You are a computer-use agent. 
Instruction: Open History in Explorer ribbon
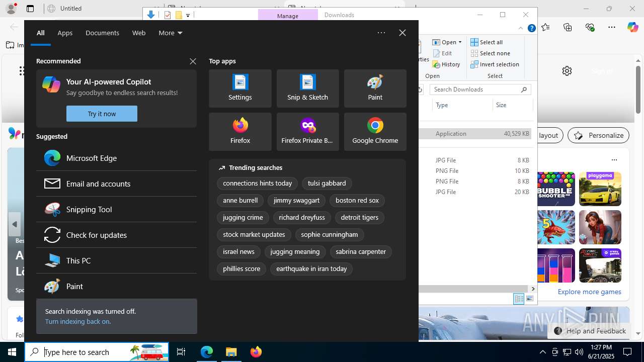[x=446, y=64]
